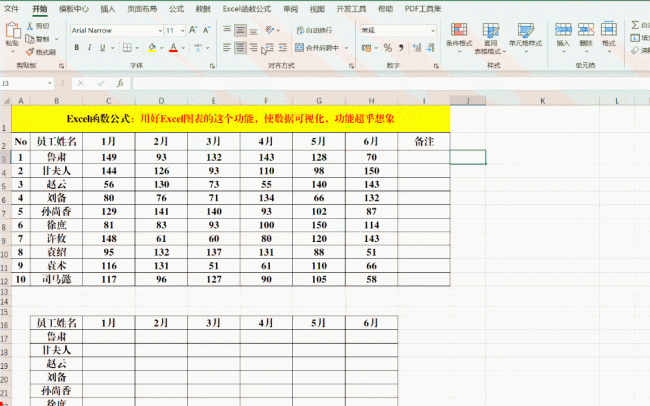Click the Copy (复制) button

[38, 39]
